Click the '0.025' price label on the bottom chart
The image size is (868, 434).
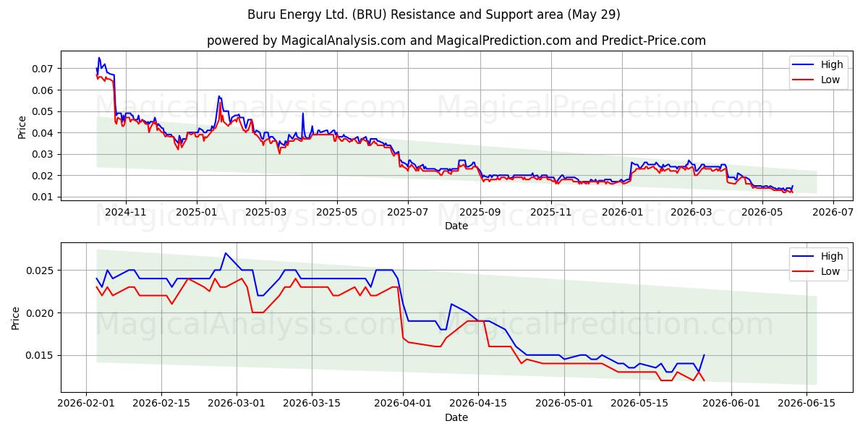(41, 271)
